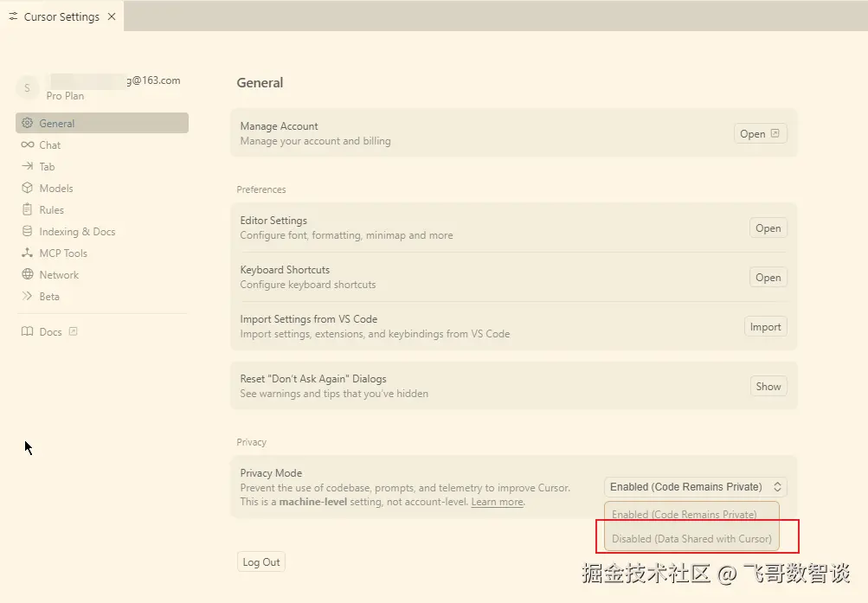The image size is (868, 603).
Task: Click the Log Out button
Action: 261,561
